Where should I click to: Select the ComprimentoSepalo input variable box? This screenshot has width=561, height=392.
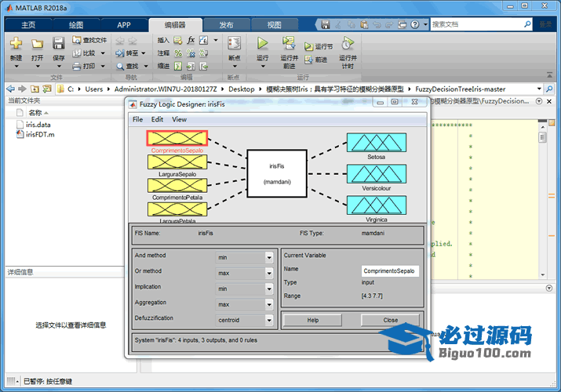(177, 138)
